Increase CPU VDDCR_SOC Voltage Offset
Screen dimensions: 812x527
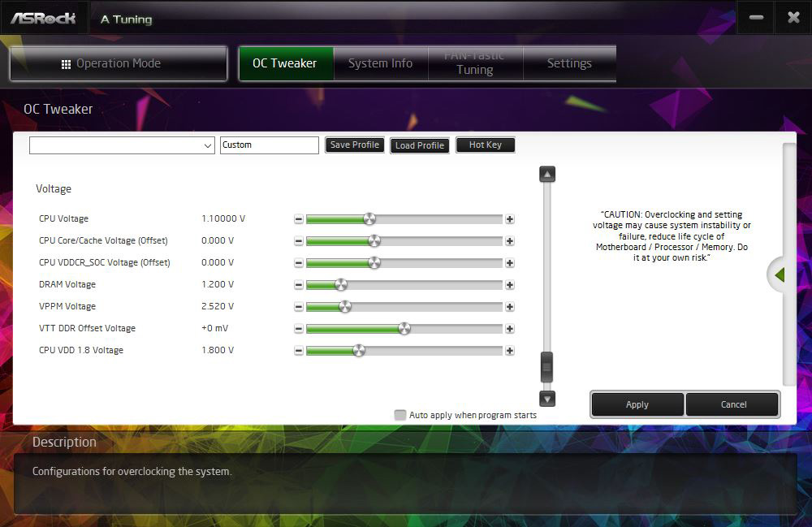tap(510, 263)
